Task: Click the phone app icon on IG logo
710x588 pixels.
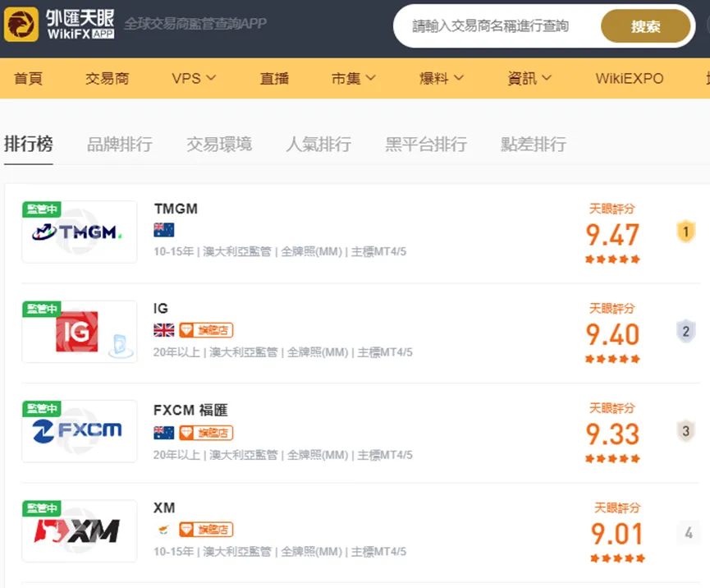Action: pyautogui.click(x=121, y=346)
